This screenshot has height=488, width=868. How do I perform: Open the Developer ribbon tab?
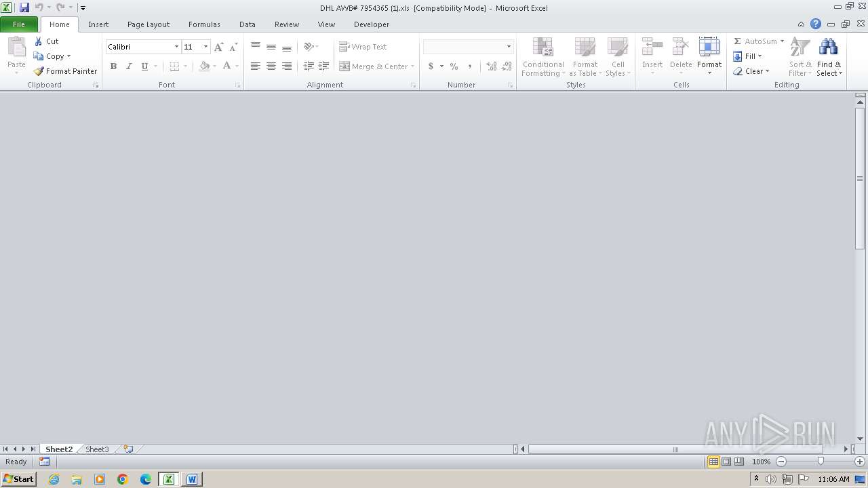(372, 24)
